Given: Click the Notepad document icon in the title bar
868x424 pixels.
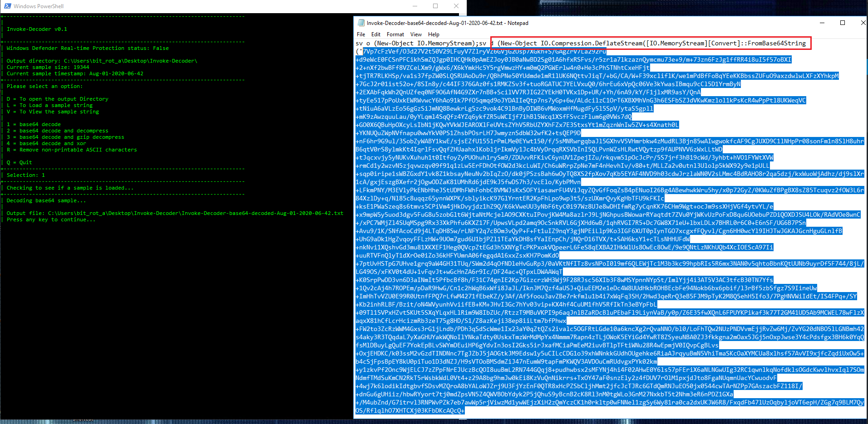Looking at the screenshot, I should pyautogui.click(x=361, y=23).
